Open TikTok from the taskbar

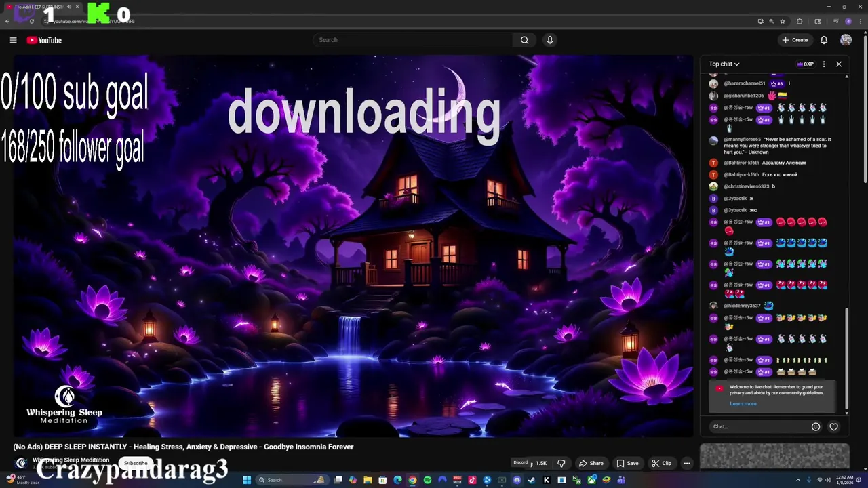pyautogui.click(x=472, y=480)
